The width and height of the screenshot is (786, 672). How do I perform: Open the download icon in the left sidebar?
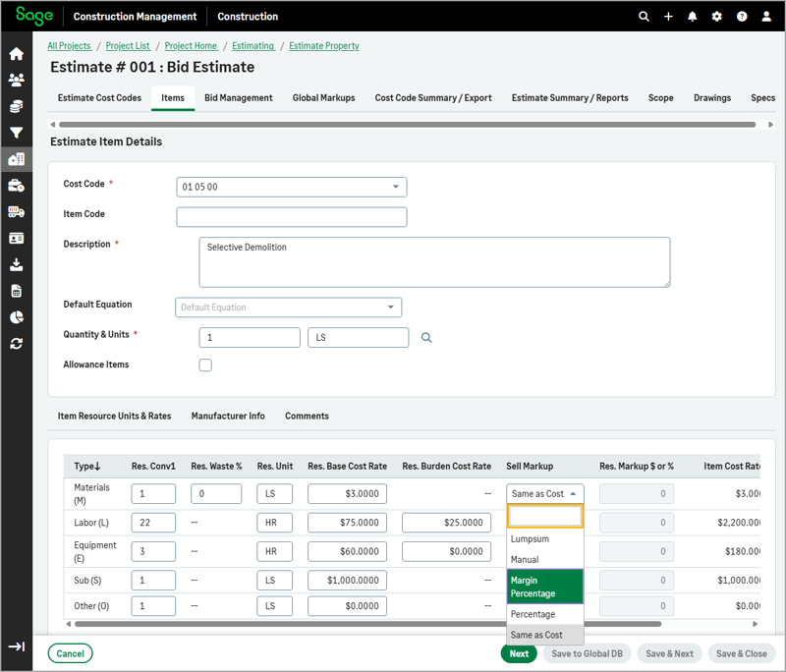pos(16,263)
